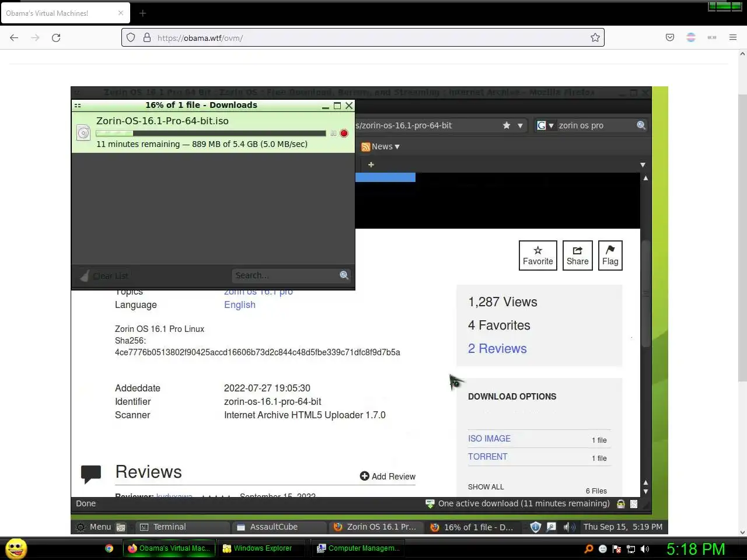Click Favorite button on archive page

pyautogui.click(x=538, y=256)
